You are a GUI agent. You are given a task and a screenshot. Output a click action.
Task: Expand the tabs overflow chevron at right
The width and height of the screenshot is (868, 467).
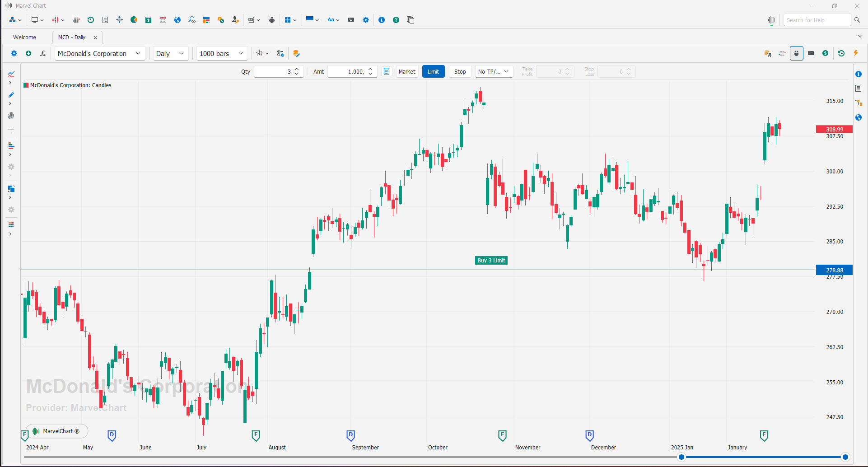pos(860,36)
